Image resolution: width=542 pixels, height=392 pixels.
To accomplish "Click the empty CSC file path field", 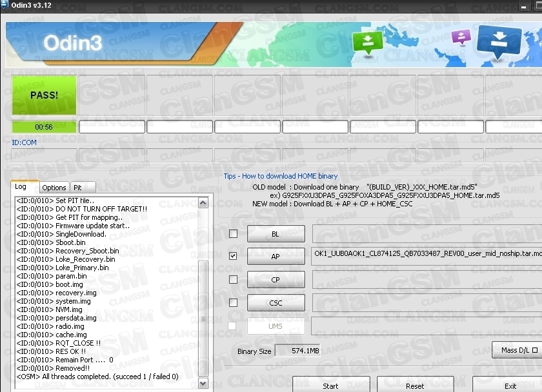I will tap(427, 302).
